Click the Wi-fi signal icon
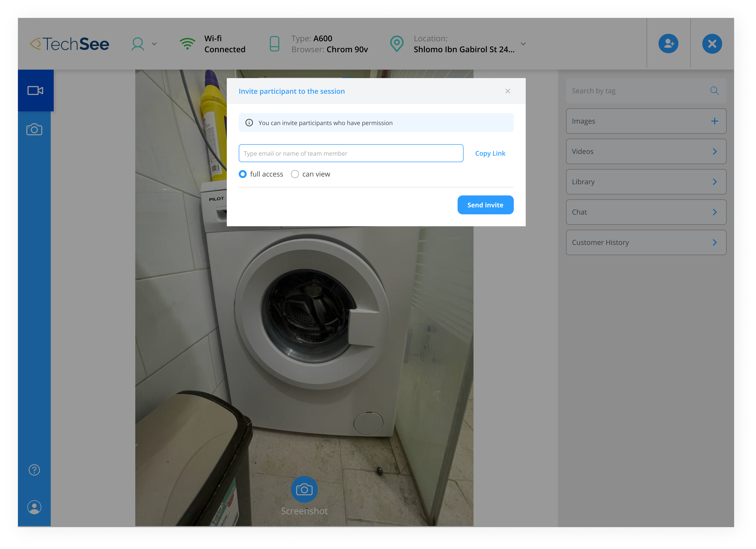 point(187,44)
